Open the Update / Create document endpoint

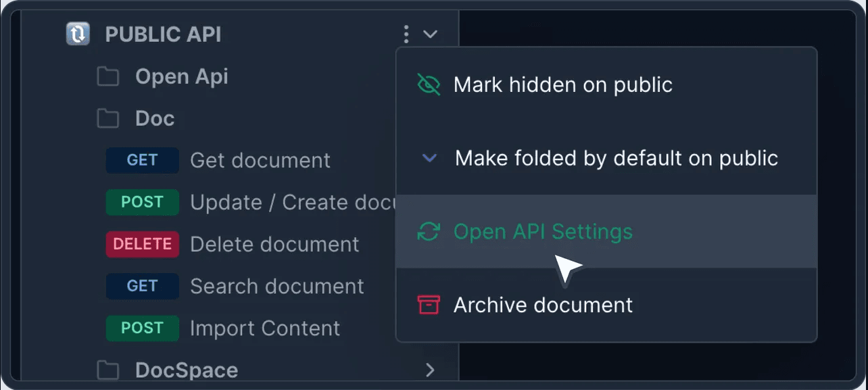[292, 202]
